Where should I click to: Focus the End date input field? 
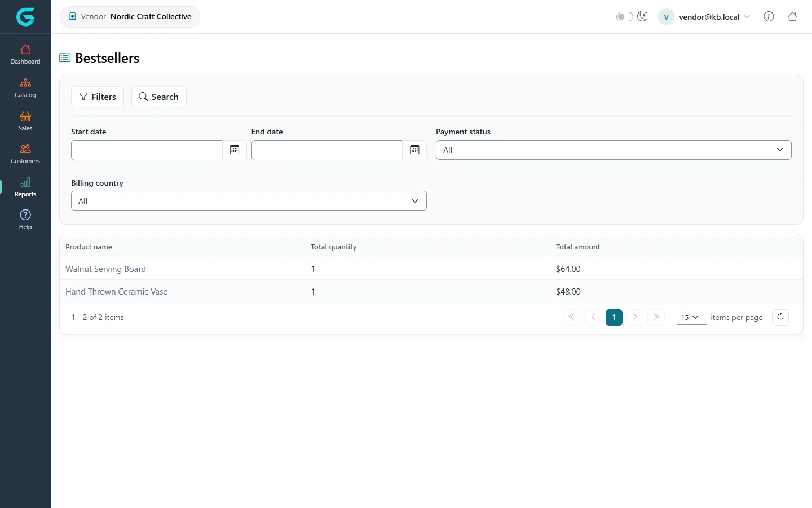327,150
